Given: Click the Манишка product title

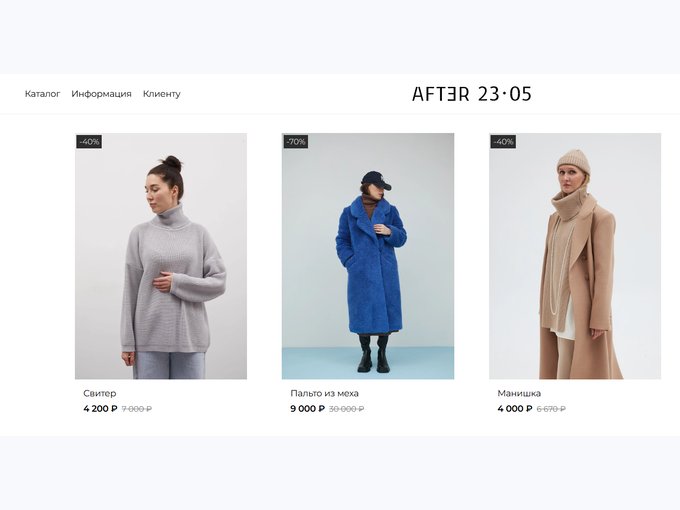Looking at the screenshot, I should [519, 393].
